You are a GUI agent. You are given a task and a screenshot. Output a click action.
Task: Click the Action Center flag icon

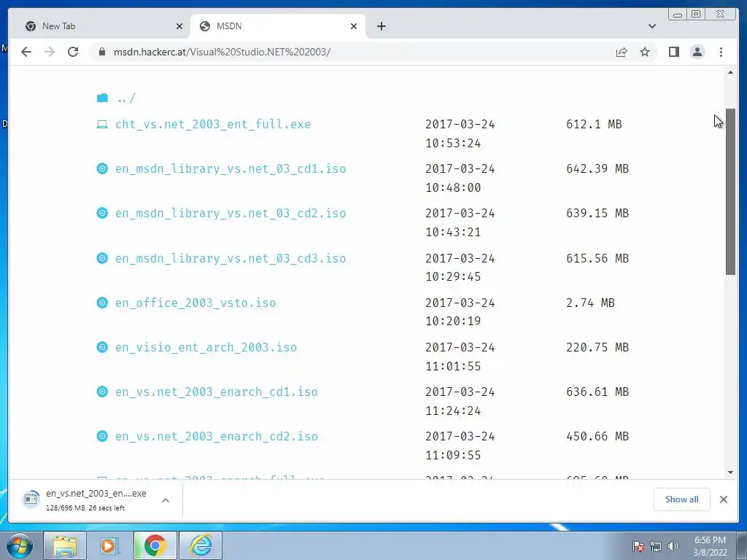638,547
